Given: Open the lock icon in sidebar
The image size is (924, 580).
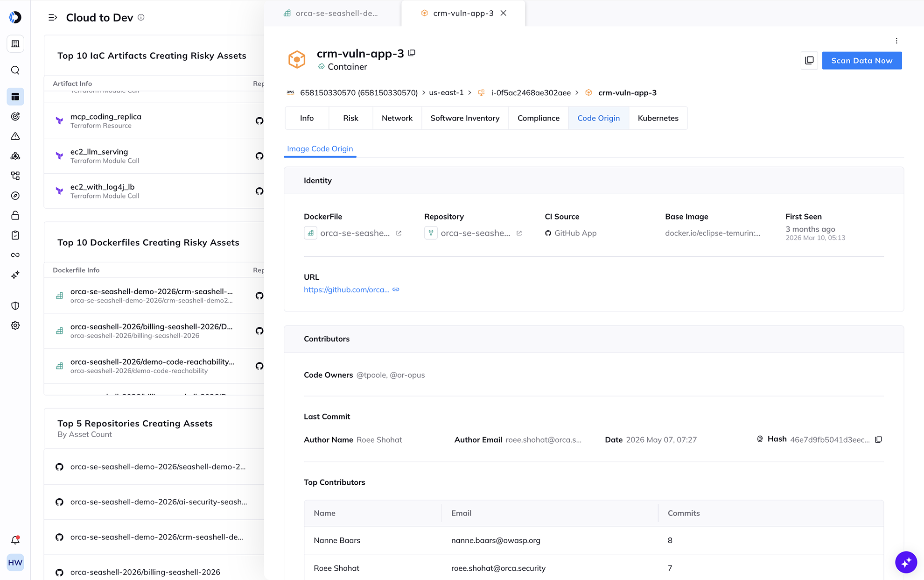Looking at the screenshot, I should tap(15, 215).
